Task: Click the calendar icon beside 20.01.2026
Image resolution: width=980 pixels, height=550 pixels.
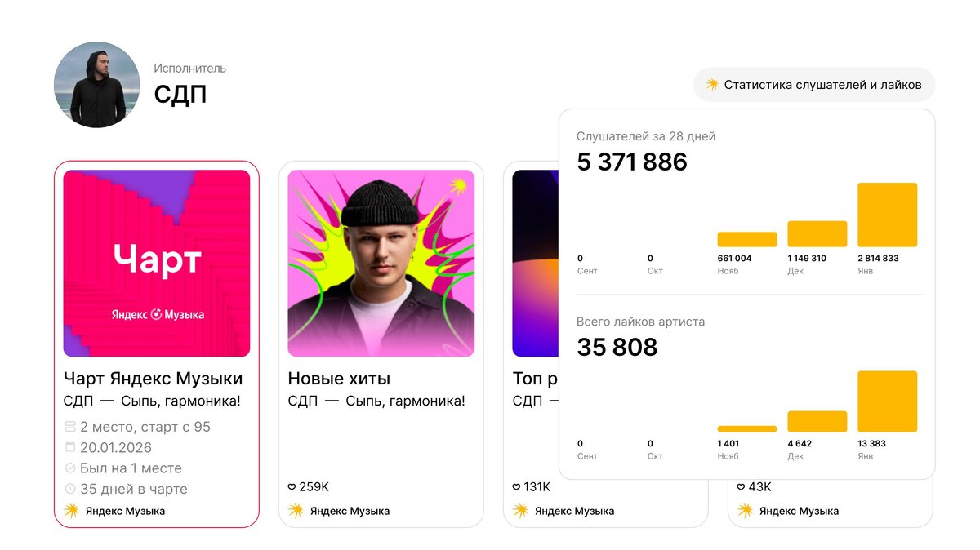Action: click(x=70, y=447)
